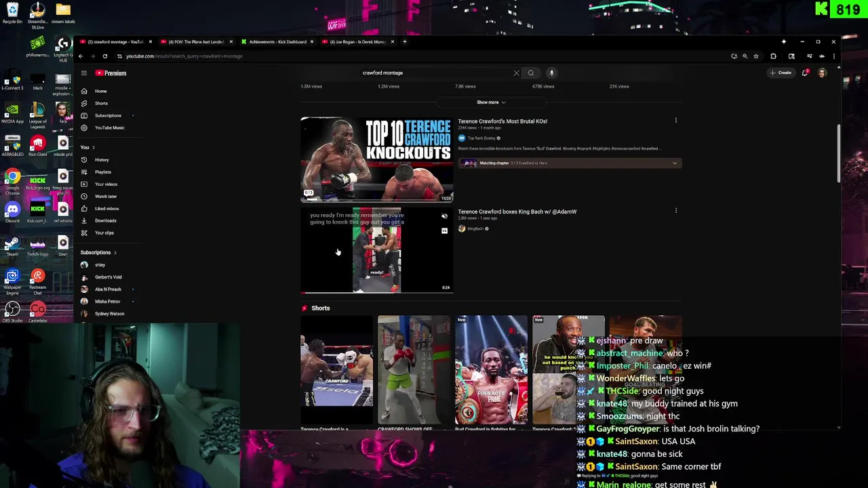Viewport: 868px width, 488px height.
Task: Open the Steam desktop icon
Action: pyautogui.click(x=12, y=245)
